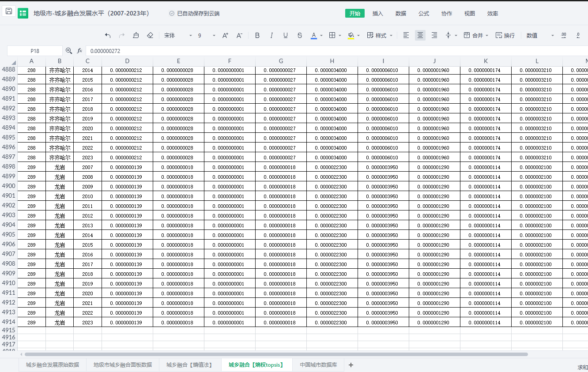This screenshot has height=372, width=588.
Task: Undo the last action
Action: point(108,35)
